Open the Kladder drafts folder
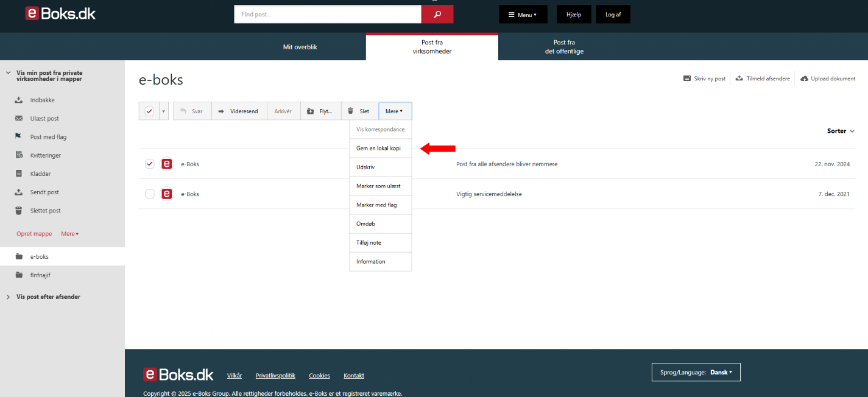Screen dimensions: 868x397 coord(40,174)
